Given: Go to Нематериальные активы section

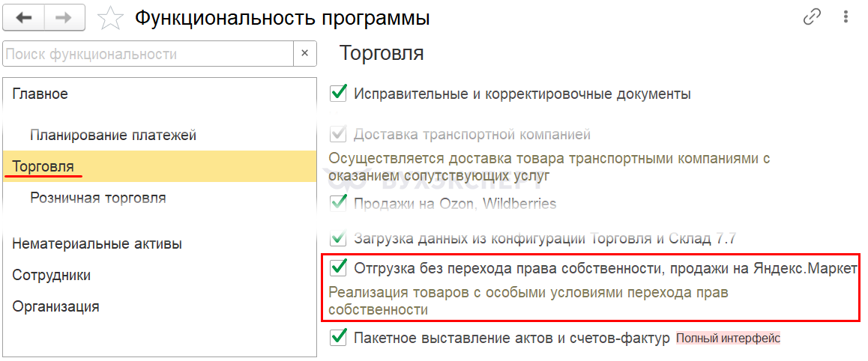Looking at the screenshot, I should tap(97, 243).
